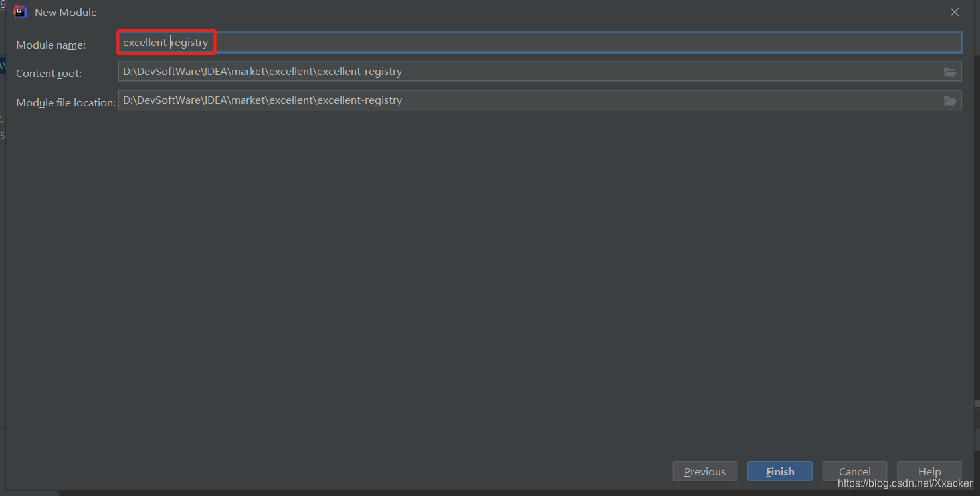
Task: Click the 'New Module' title text
Action: (x=66, y=12)
